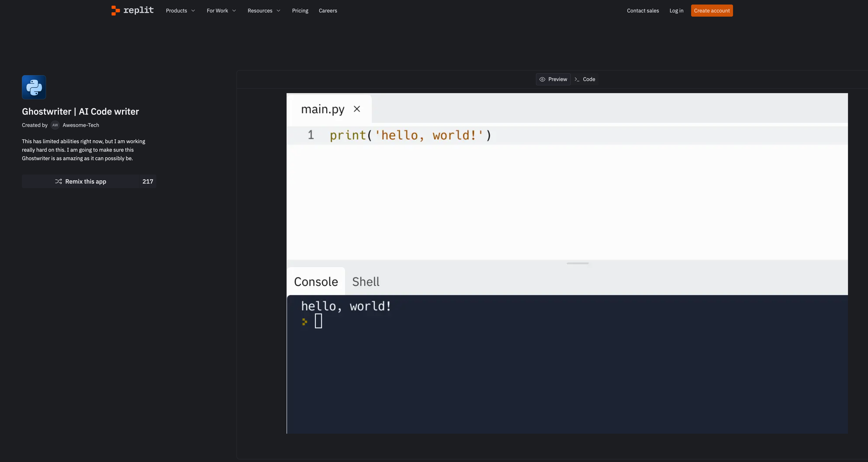This screenshot has height=462, width=868.
Task: Expand the Products dropdown menu
Action: point(180,11)
